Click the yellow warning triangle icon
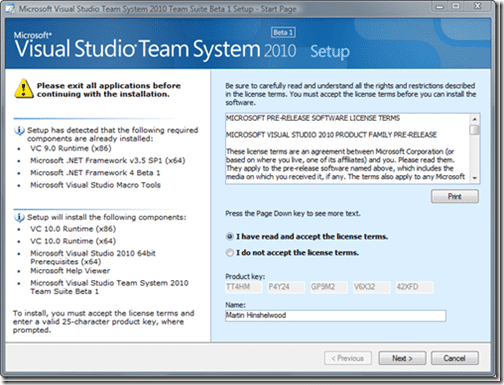This screenshot has width=504, height=385. [24, 89]
